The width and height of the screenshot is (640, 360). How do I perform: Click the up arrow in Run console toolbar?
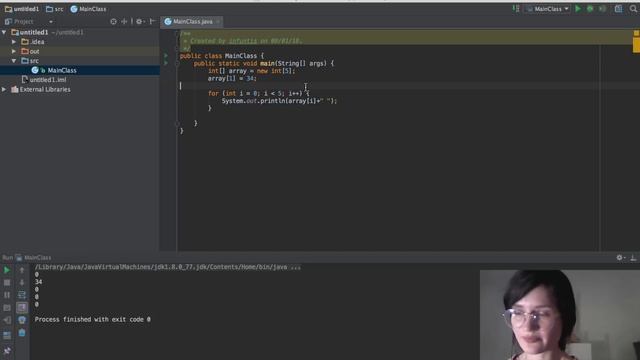22,270
